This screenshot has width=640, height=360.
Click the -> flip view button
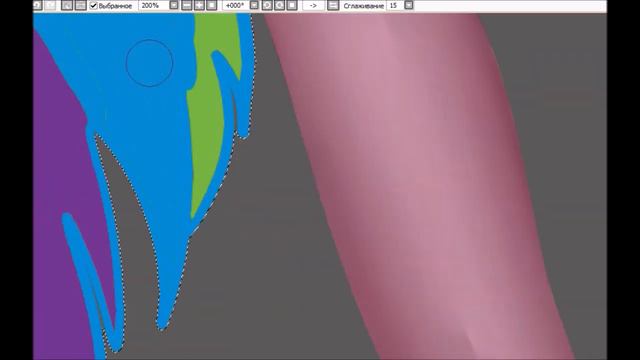click(313, 6)
